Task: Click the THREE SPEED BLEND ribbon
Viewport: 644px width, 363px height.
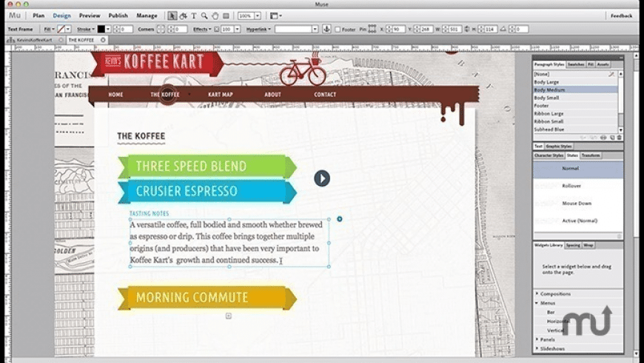Action: [x=207, y=167]
